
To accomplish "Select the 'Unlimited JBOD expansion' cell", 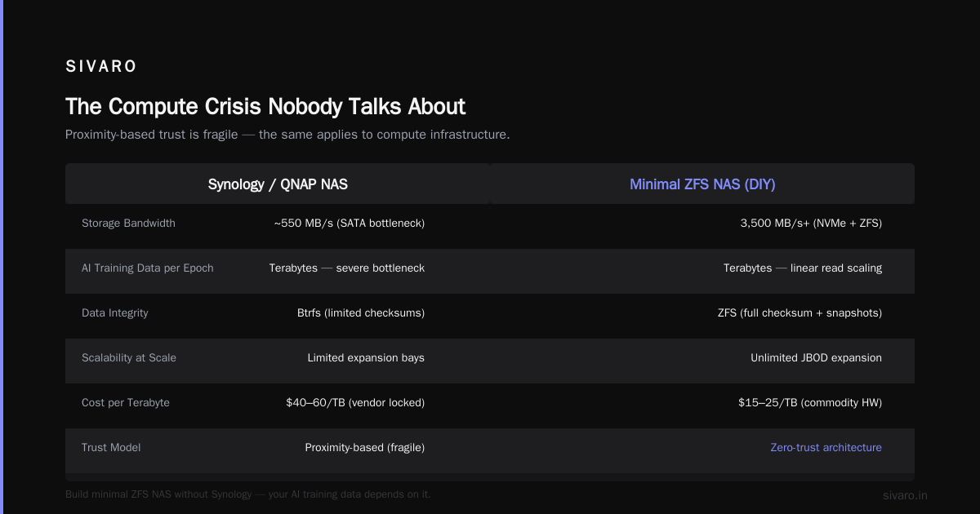I will click(817, 357).
